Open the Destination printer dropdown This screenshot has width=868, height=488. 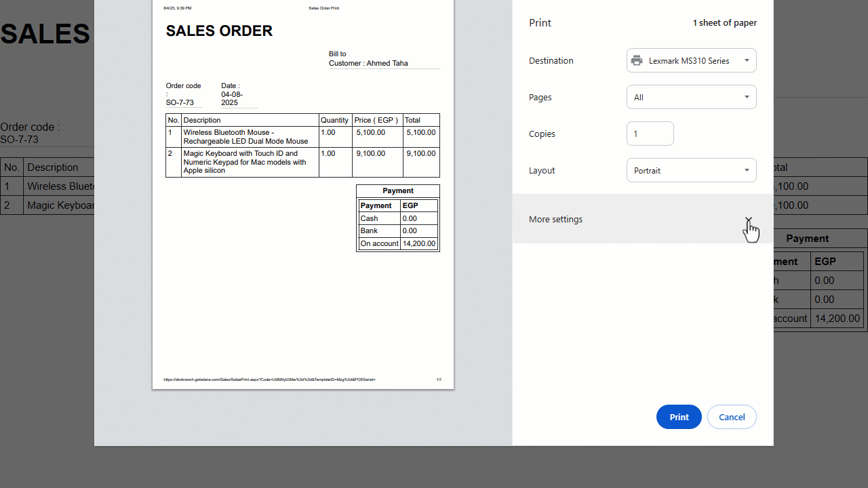[x=691, y=60]
